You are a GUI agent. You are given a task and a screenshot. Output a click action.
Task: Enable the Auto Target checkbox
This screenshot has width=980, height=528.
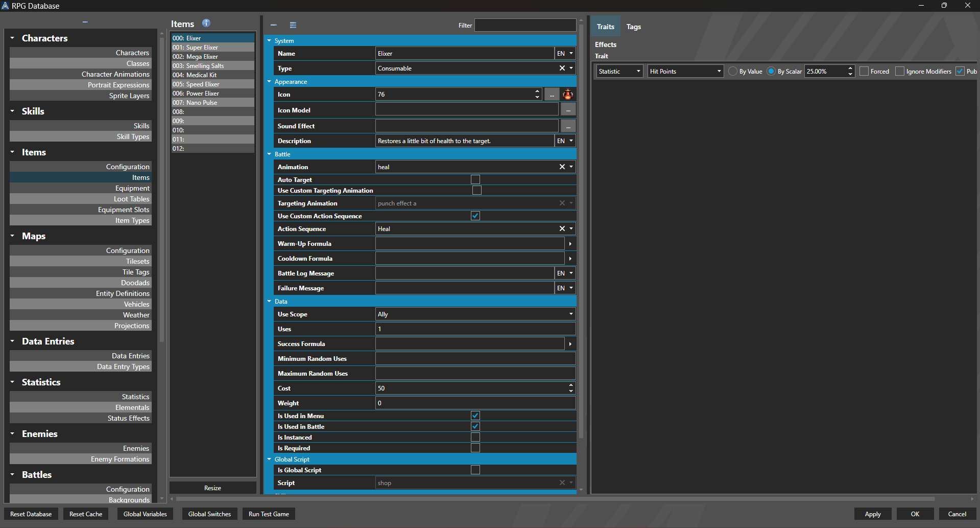point(475,179)
